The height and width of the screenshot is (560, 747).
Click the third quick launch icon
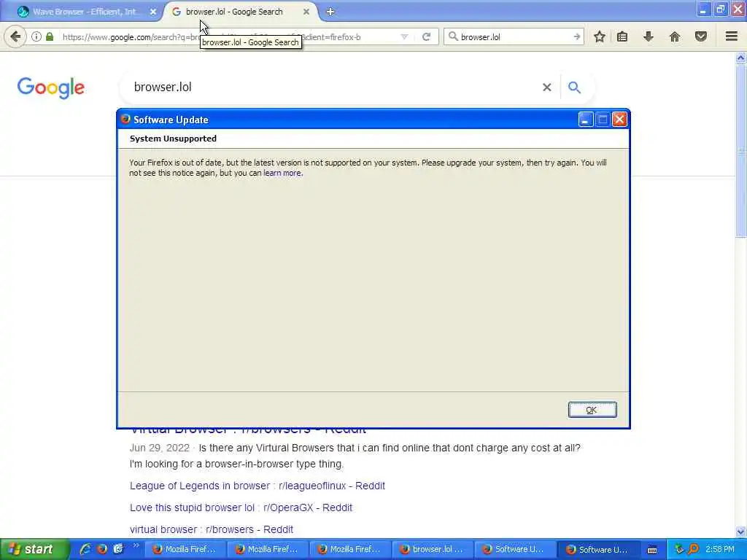[x=117, y=549]
